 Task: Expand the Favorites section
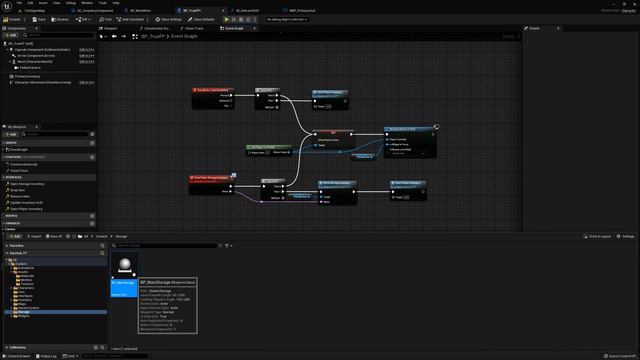7,246
